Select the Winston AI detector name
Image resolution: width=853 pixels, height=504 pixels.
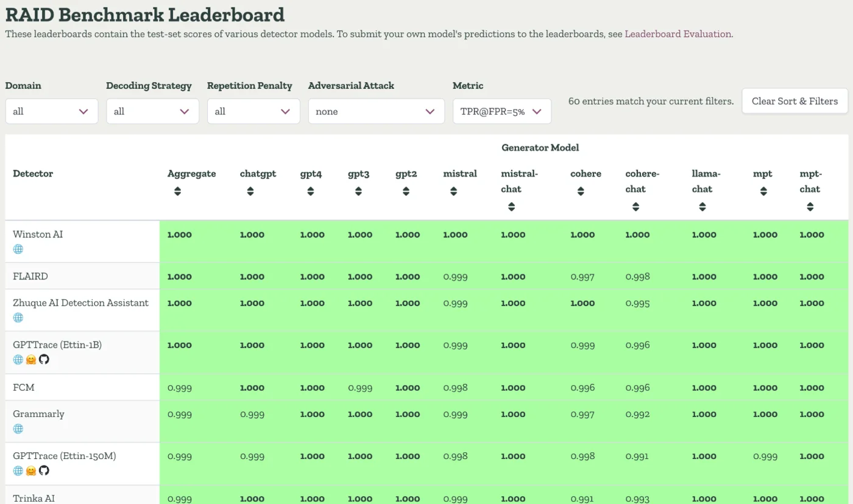point(38,234)
